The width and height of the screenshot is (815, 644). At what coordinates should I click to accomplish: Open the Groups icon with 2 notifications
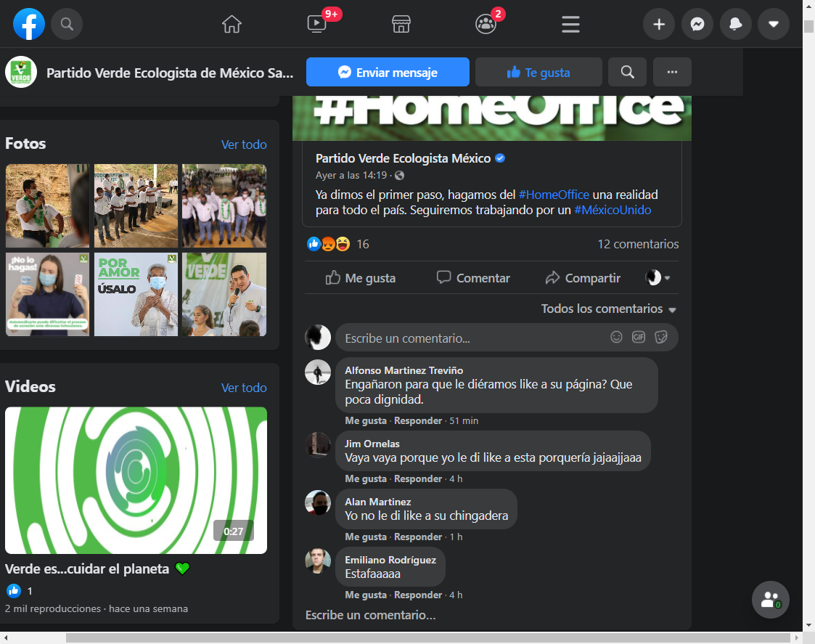click(x=486, y=24)
